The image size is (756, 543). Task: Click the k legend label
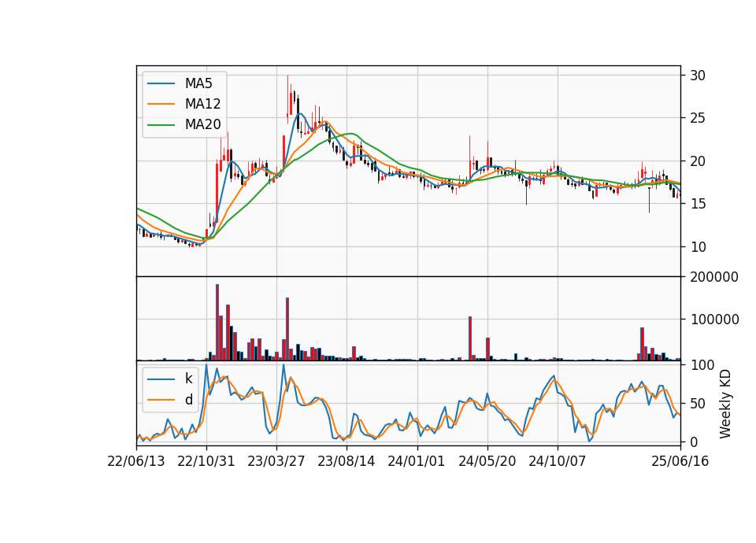pos(188,379)
